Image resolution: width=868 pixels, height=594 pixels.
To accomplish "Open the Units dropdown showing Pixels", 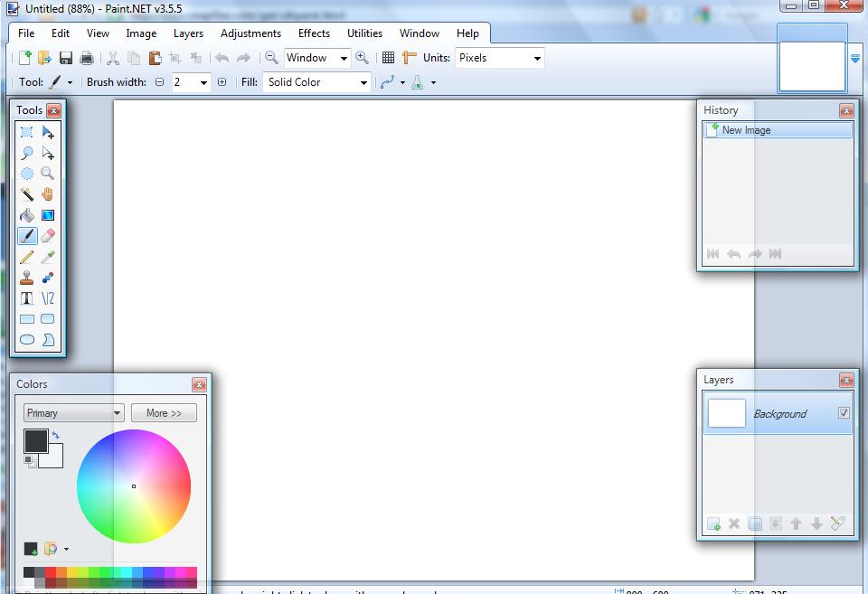I will 499,58.
